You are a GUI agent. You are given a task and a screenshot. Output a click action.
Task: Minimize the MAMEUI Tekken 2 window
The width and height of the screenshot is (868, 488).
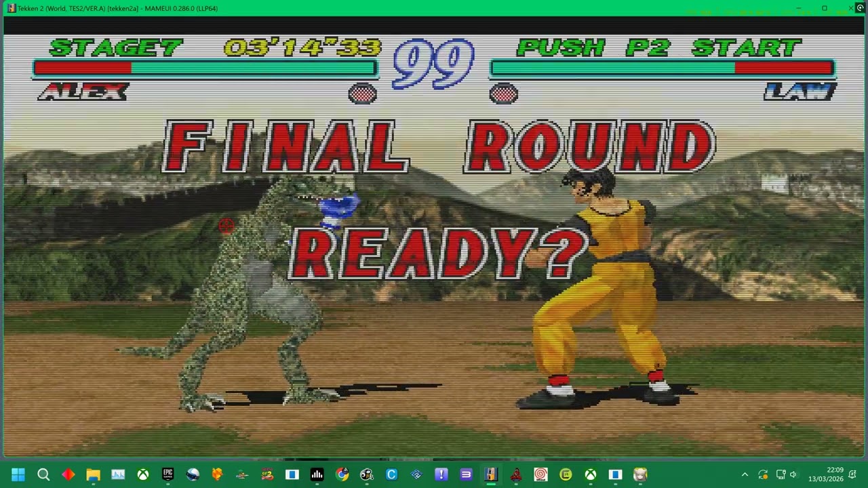(x=798, y=8)
